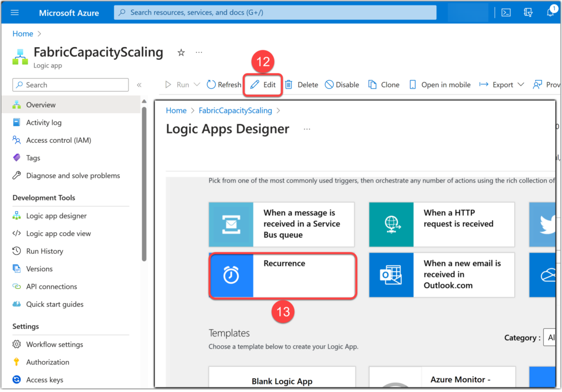Expand the Export dropdown chevron
This screenshot has height=392, width=562.
521,85
